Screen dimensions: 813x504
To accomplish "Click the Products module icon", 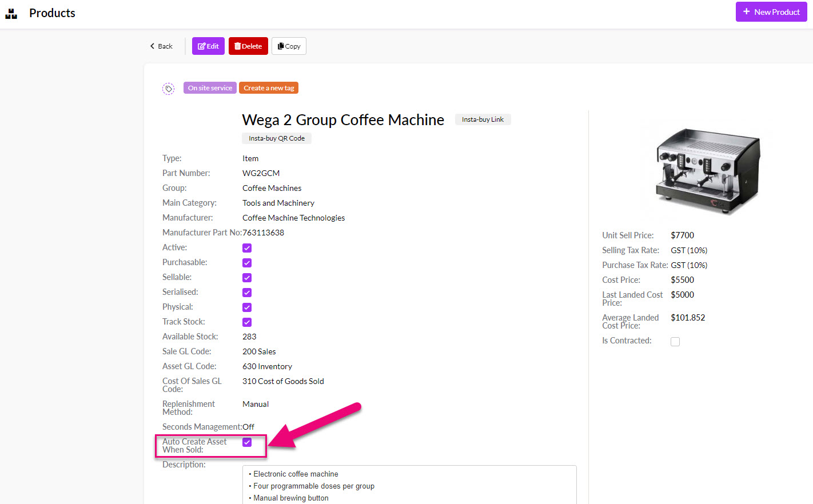I will (11, 13).
